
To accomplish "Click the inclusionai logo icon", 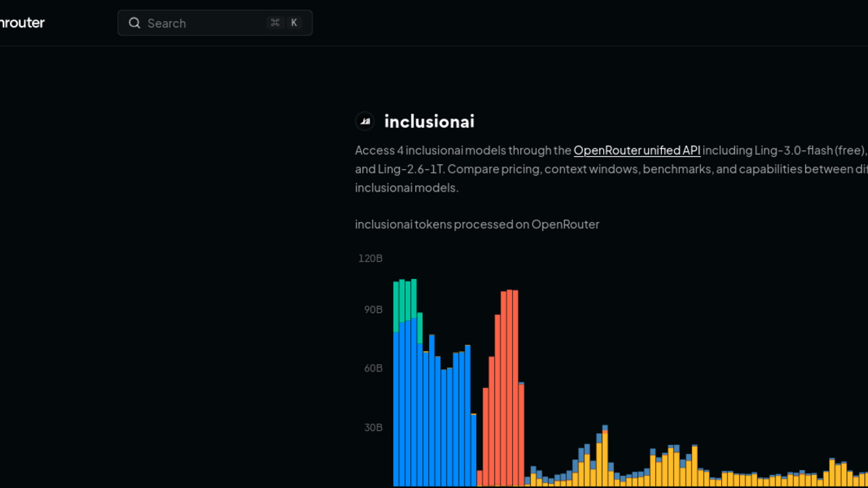I will point(365,121).
